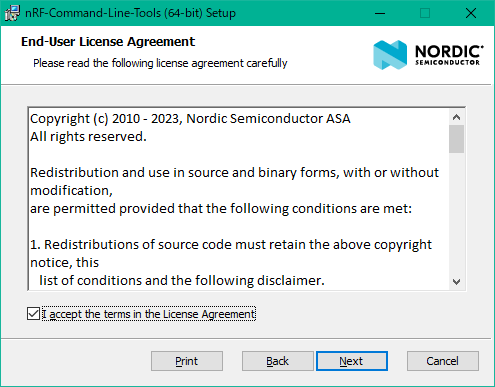Go Back to the previous setup step

tap(277, 361)
